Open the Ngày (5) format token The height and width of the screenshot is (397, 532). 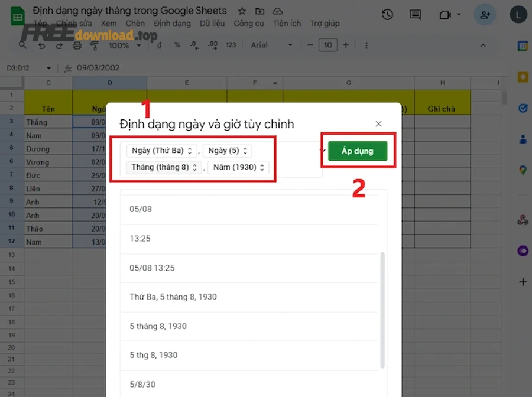(228, 151)
